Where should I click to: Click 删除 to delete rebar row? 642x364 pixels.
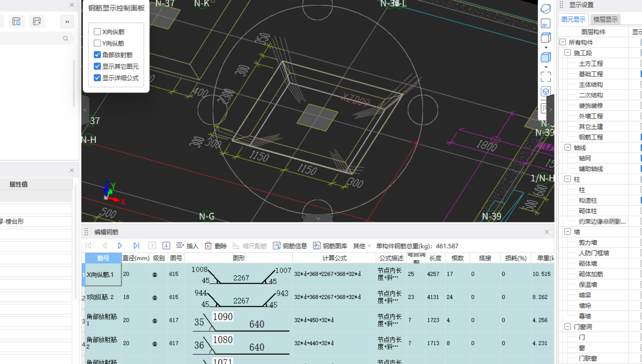(216, 246)
